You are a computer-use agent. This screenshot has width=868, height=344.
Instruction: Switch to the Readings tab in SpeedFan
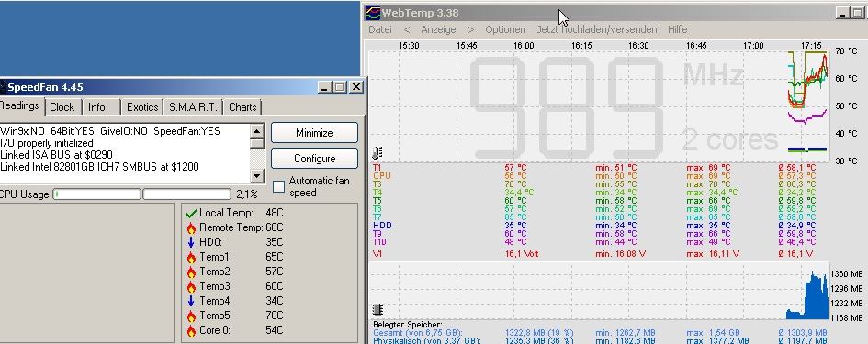[x=20, y=105]
